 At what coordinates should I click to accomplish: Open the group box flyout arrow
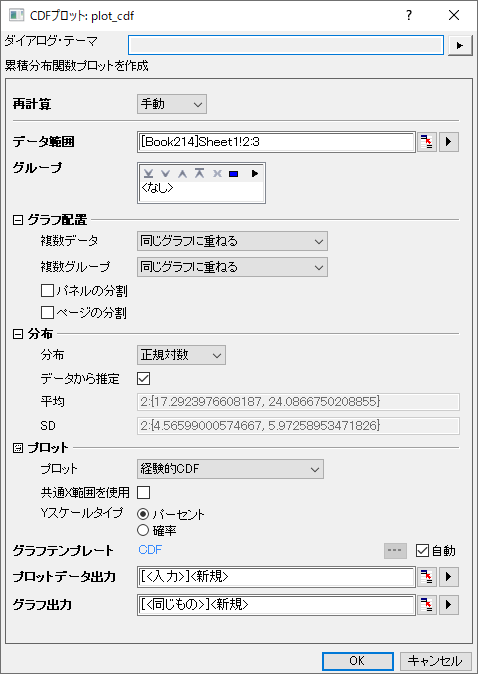click(254, 174)
